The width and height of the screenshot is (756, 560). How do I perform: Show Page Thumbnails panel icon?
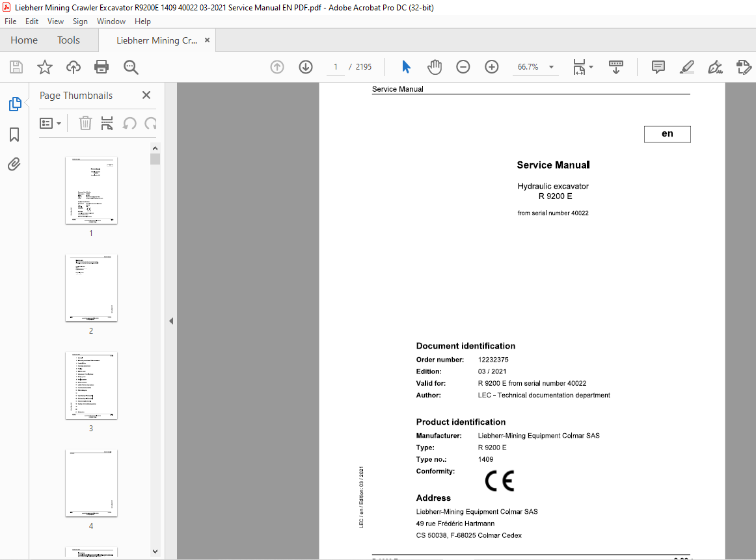(15, 103)
